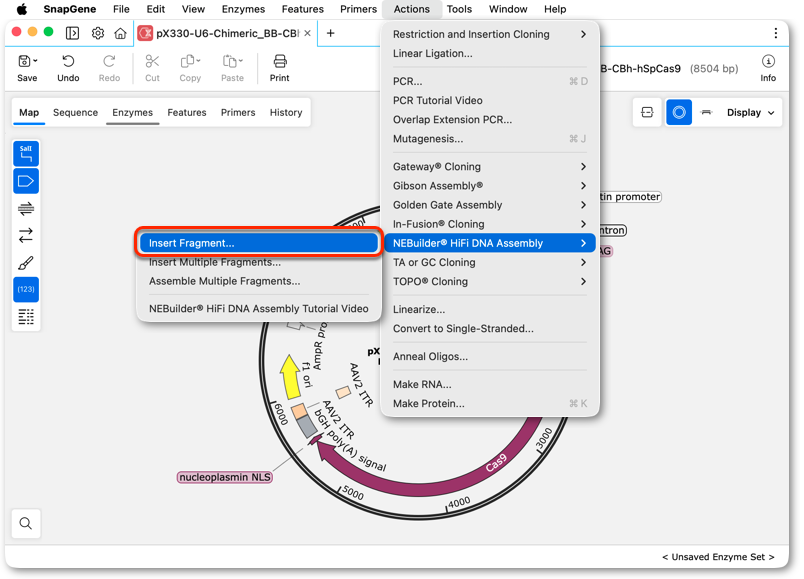Select Make Protein... menu item
The width and height of the screenshot is (804, 579).
pos(489,404)
